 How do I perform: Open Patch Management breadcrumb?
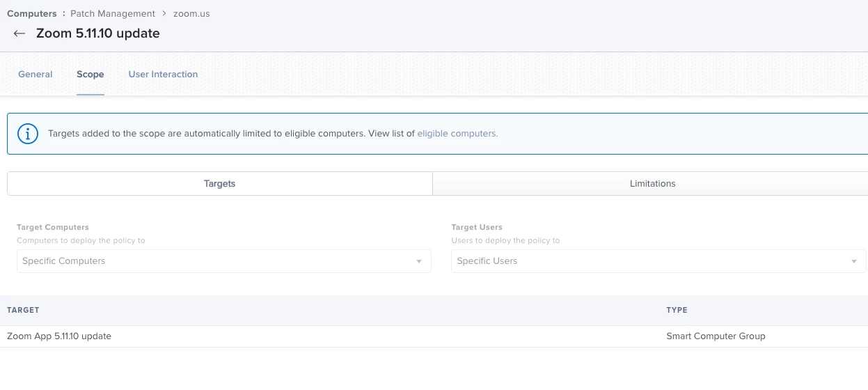113,13
